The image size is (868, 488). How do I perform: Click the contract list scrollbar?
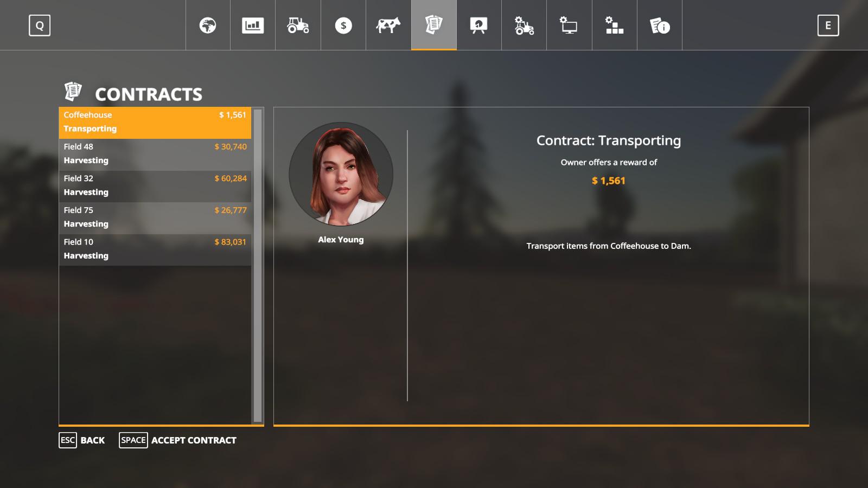coord(258,266)
